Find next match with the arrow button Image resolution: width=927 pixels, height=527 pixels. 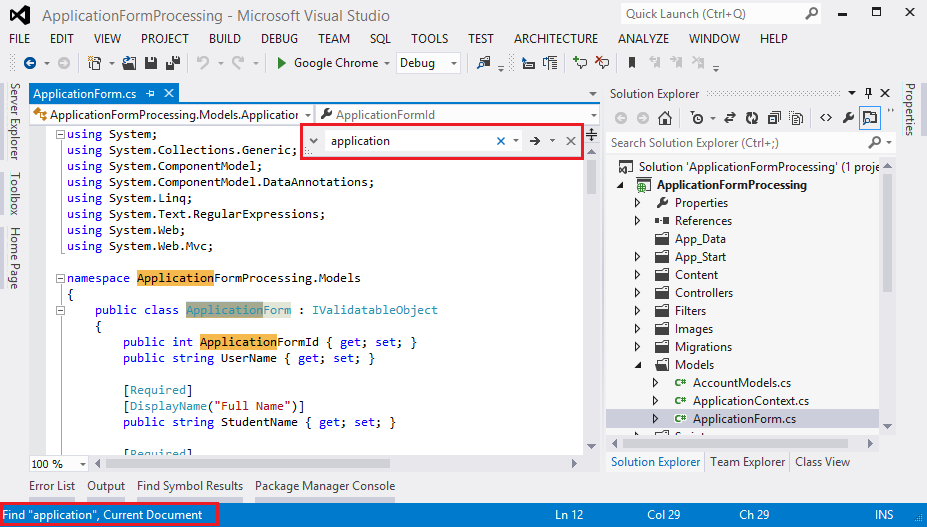(x=535, y=141)
